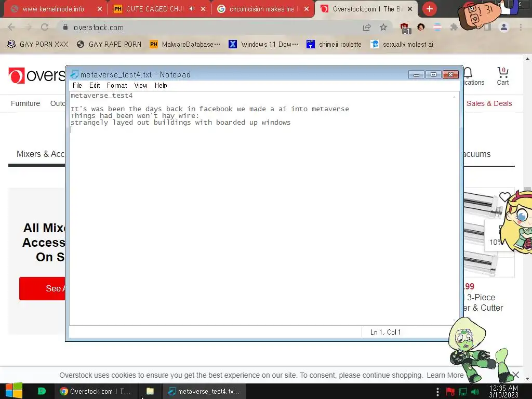532x399 pixels.
Task: Open the MalwareDatabase bookmark
Action: pos(185,45)
